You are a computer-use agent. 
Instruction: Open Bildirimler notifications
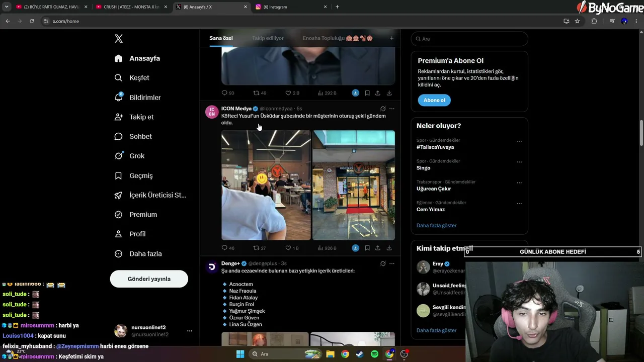137,98
